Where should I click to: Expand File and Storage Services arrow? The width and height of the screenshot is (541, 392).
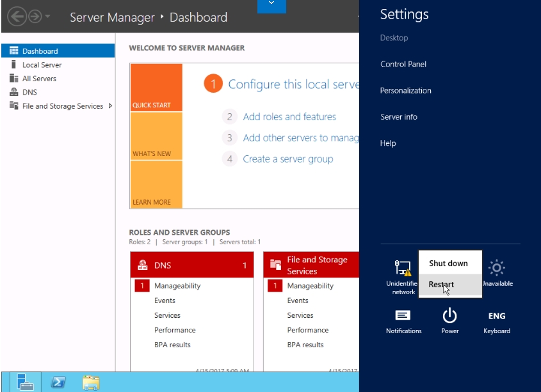pyautogui.click(x=110, y=106)
